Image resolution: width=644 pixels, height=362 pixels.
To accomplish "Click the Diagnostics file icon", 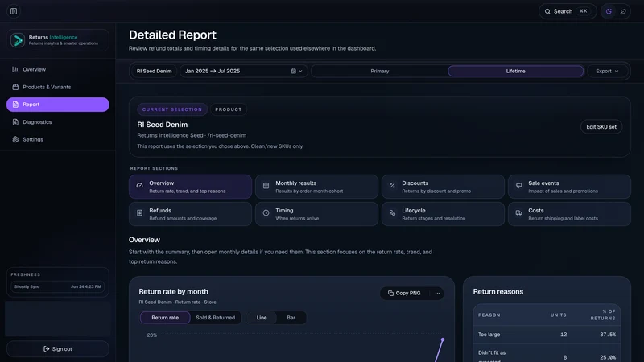I will [15, 122].
